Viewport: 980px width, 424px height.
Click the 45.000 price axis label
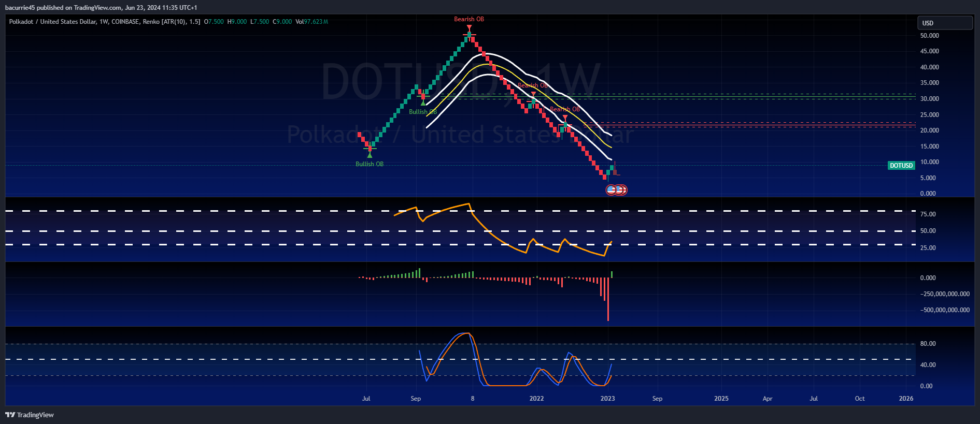tap(930, 51)
